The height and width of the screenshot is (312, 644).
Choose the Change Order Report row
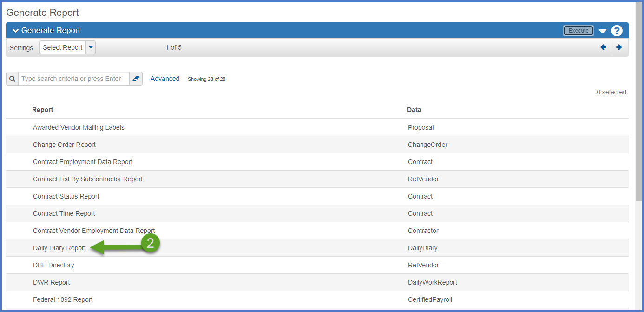tap(64, 145)
